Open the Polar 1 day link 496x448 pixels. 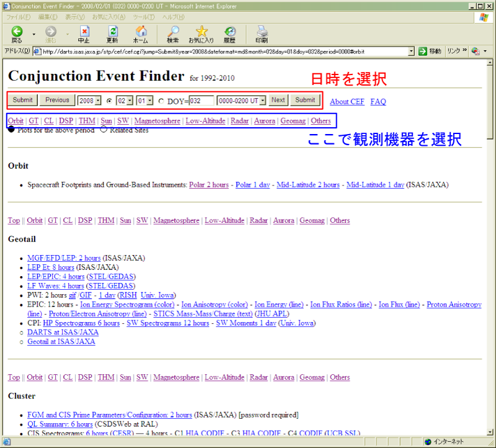tap(253, 184)
